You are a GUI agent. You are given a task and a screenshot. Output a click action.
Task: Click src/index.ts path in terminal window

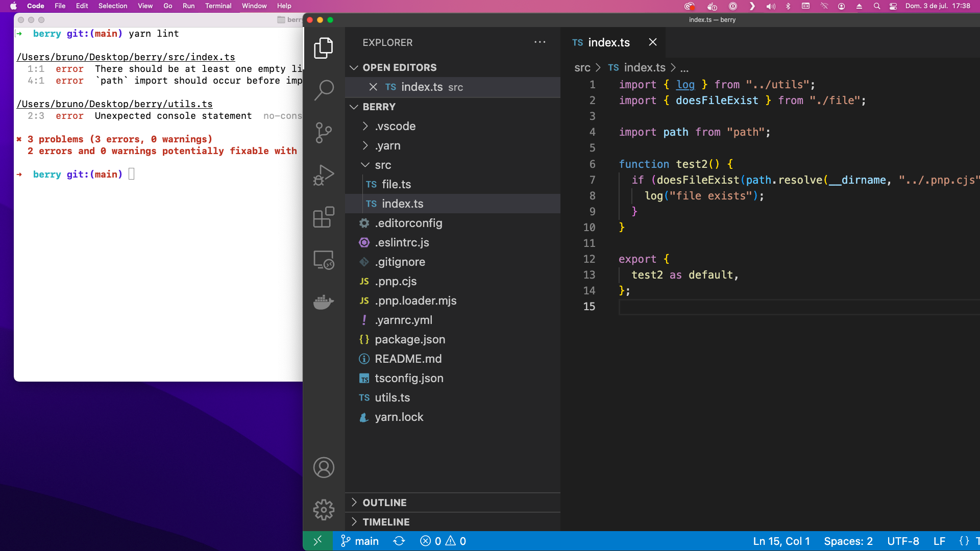coord(126,57)
